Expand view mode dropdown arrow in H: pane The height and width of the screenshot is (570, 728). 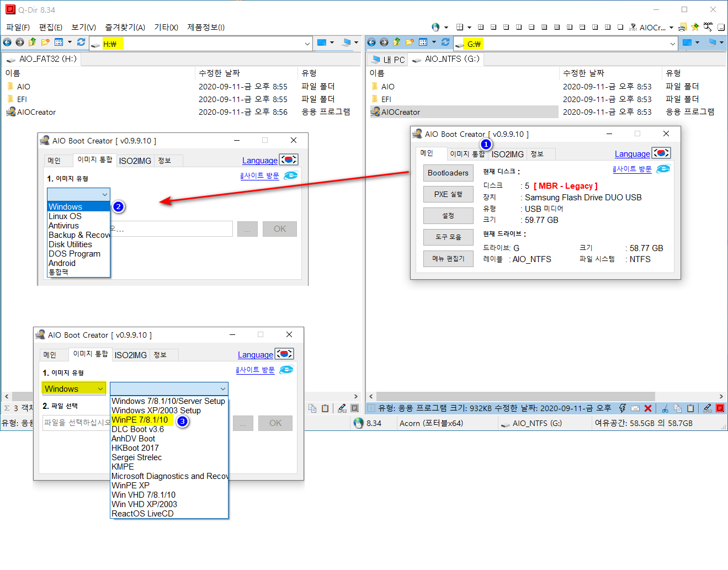pos(70,42)
